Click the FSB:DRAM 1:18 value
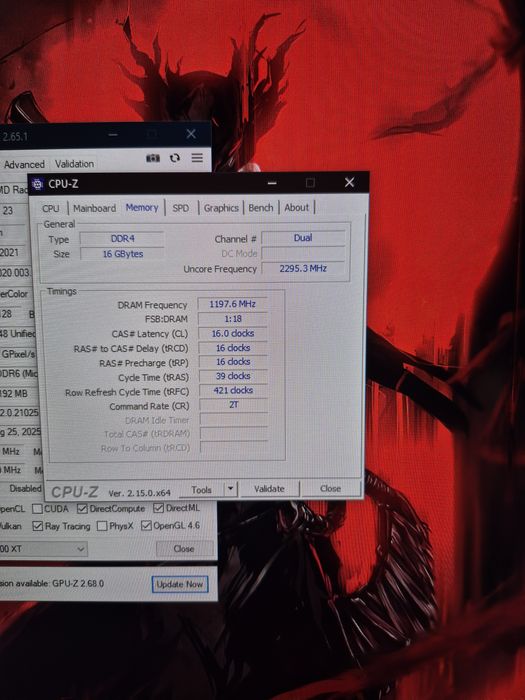This screenshot has height=700, width=525. click(x=233, y=319)
